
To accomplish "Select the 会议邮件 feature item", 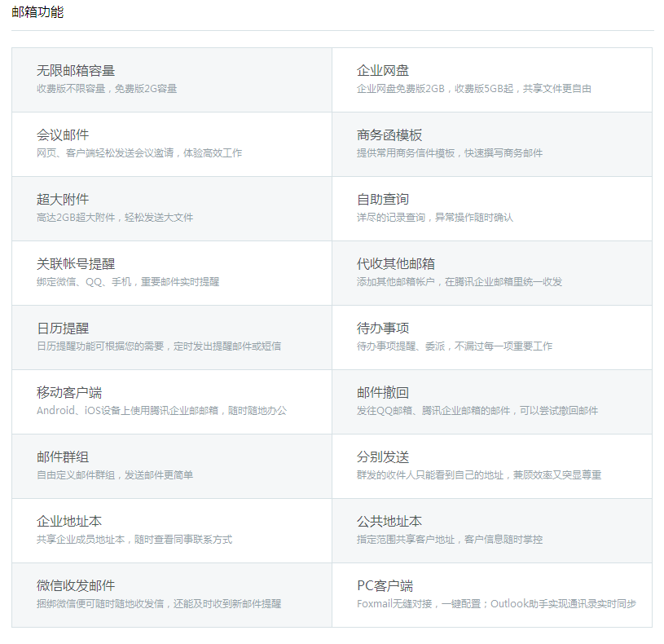I will (63, 135).
